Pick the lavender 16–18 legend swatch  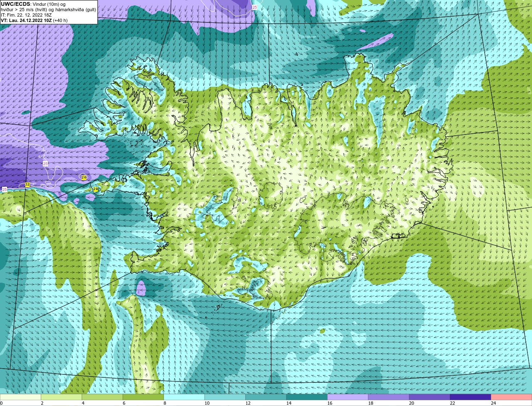click(348, 397)
